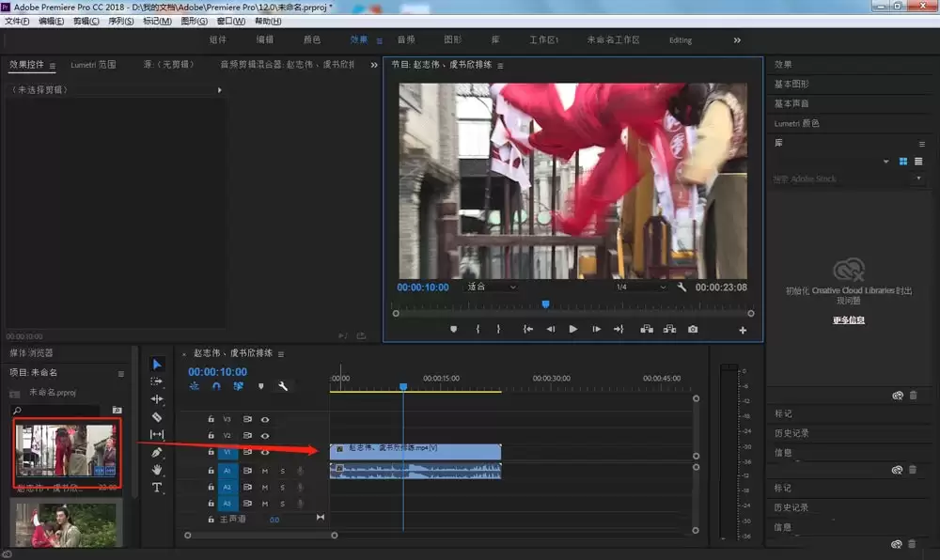Select the Type tool

(x=156, y=488)
